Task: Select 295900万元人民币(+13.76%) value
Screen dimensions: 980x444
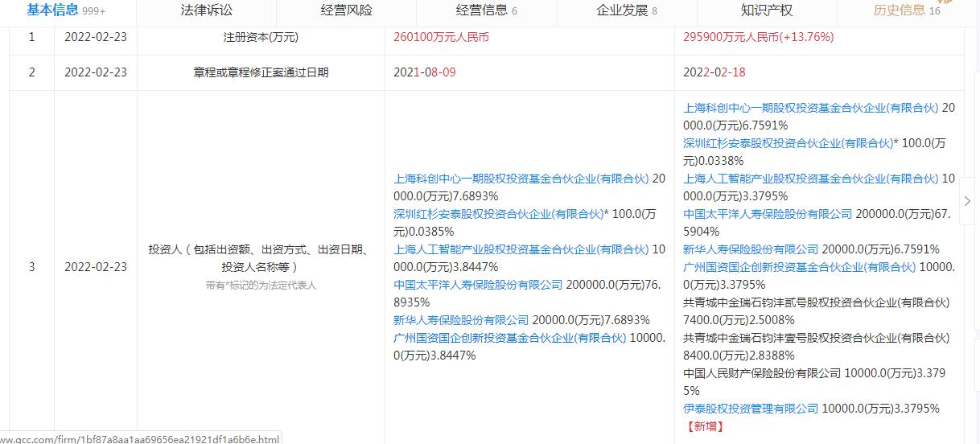Action: pyautogui.click(x=759, y=37)
